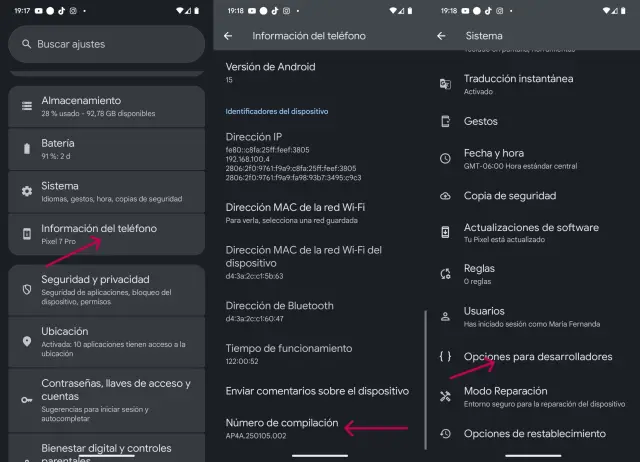
Task: Tap Enviar comentarios sobre el dispositivo
Action: (x=317, y=391)
